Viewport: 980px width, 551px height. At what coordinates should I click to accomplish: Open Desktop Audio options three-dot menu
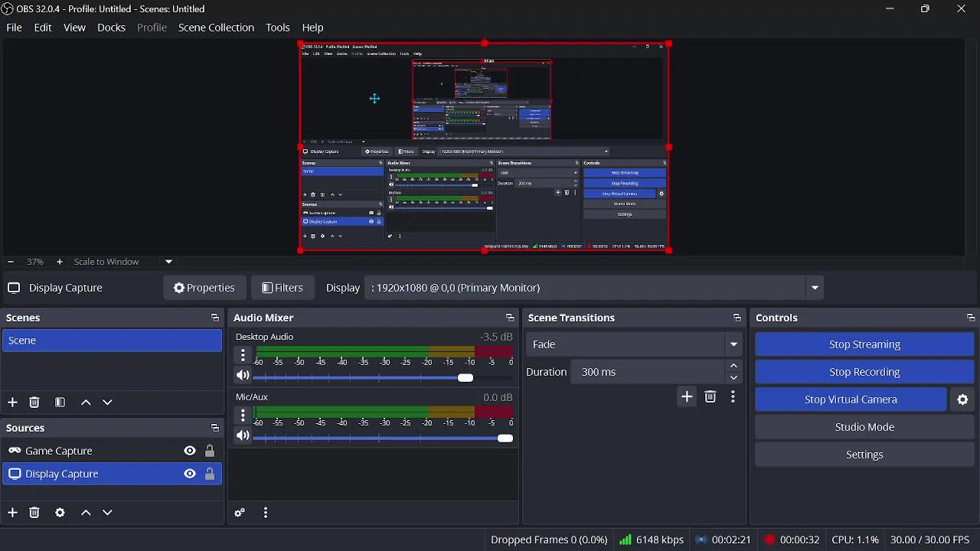click(243, 355)
